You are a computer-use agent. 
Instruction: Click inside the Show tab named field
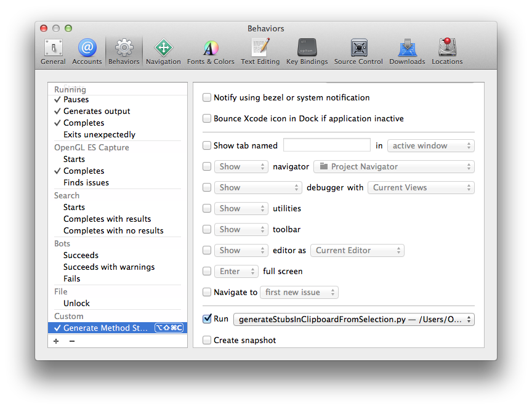[x=326, y=145]
